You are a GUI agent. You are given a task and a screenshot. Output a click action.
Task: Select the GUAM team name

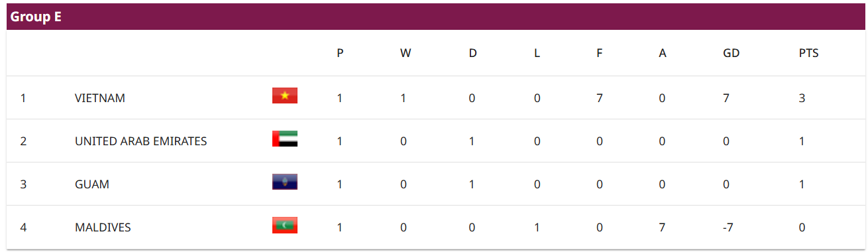pos(92,184)
